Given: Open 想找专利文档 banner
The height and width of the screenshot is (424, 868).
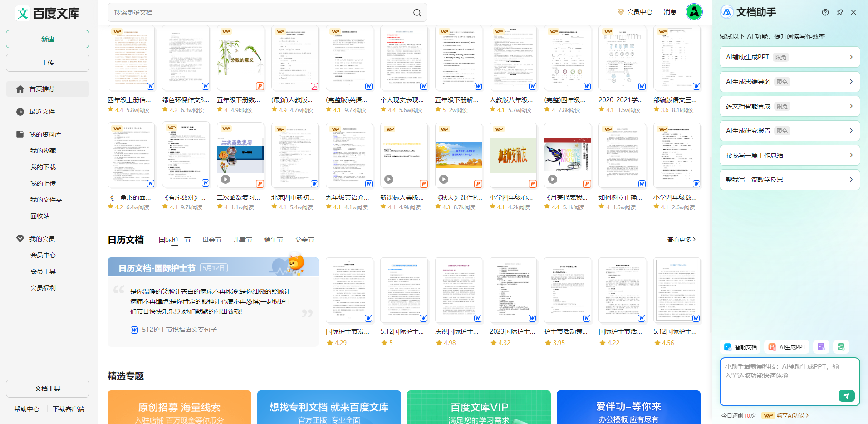Looking at the screenshot, I should (329, 407).
